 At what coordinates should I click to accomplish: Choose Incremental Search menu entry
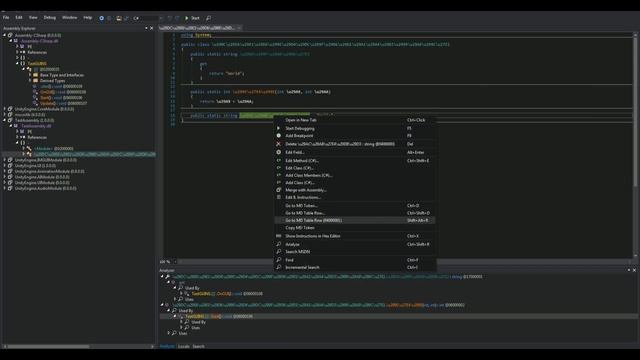[355, 267]
